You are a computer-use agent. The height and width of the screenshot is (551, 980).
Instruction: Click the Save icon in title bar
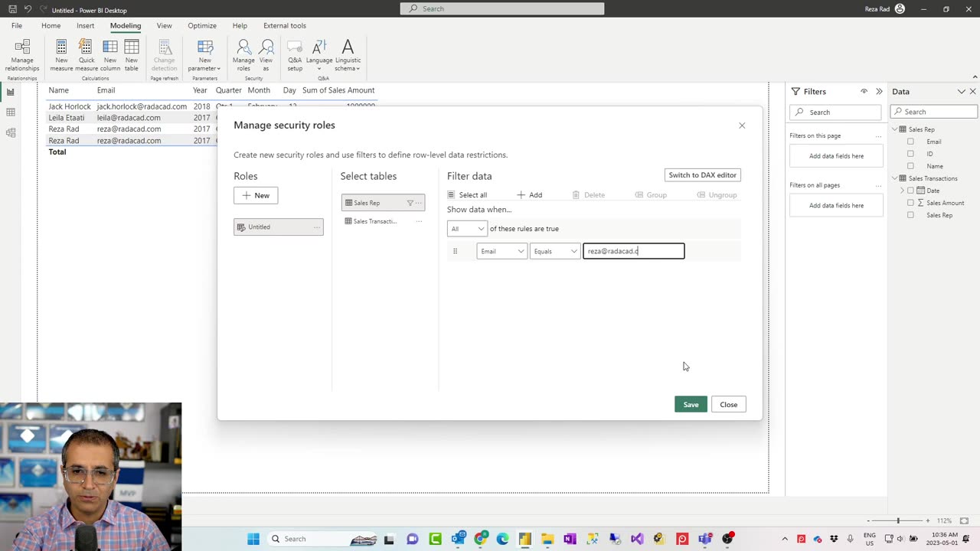coord(12,9)
